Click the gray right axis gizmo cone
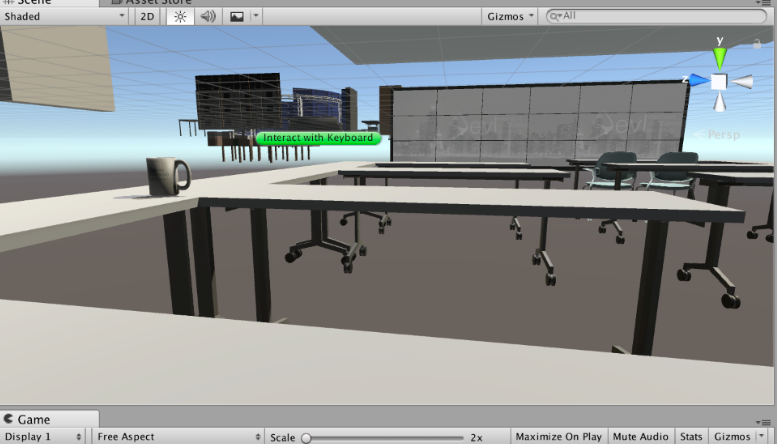Image resolution: width=777 pixels, height=444 pixels. [x=742, y=82]
